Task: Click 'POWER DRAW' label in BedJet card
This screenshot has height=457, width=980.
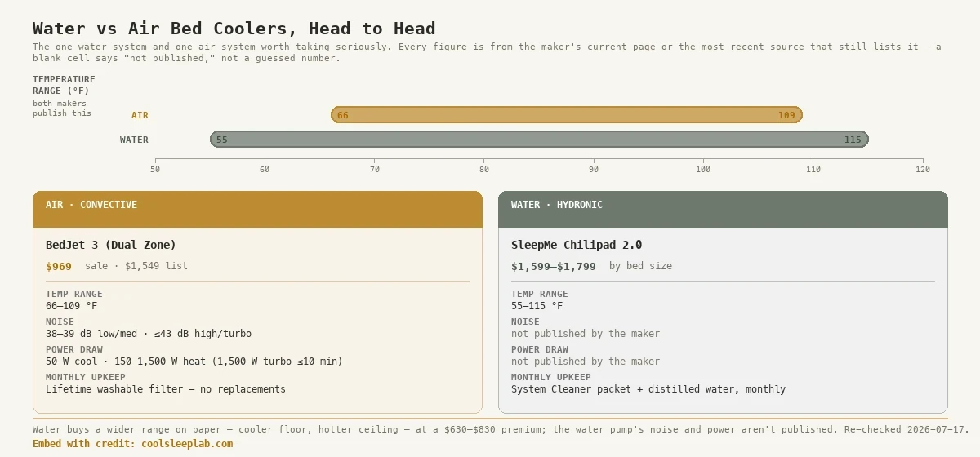Action: (x=73, y=349)
